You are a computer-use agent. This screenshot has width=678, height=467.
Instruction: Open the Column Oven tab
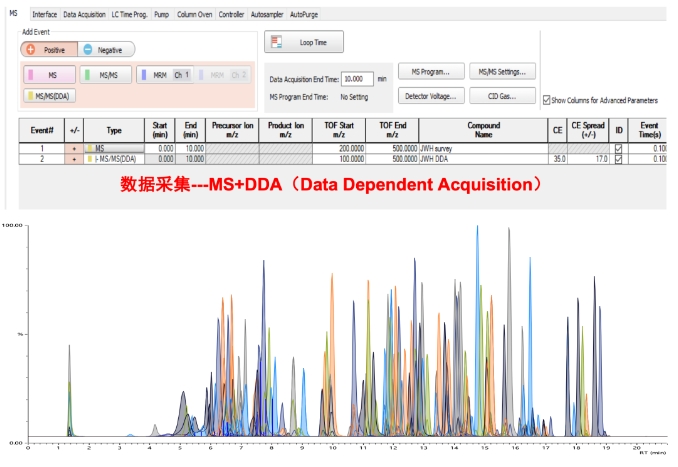195,16
